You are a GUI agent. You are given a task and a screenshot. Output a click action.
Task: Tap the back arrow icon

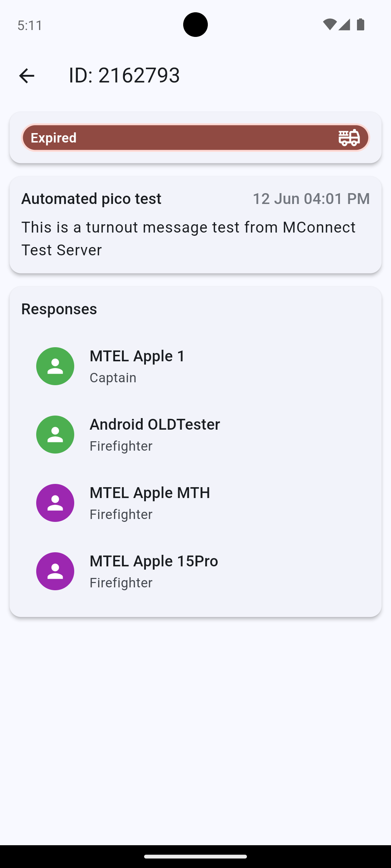pyautogui.click(x=26, y=76)
